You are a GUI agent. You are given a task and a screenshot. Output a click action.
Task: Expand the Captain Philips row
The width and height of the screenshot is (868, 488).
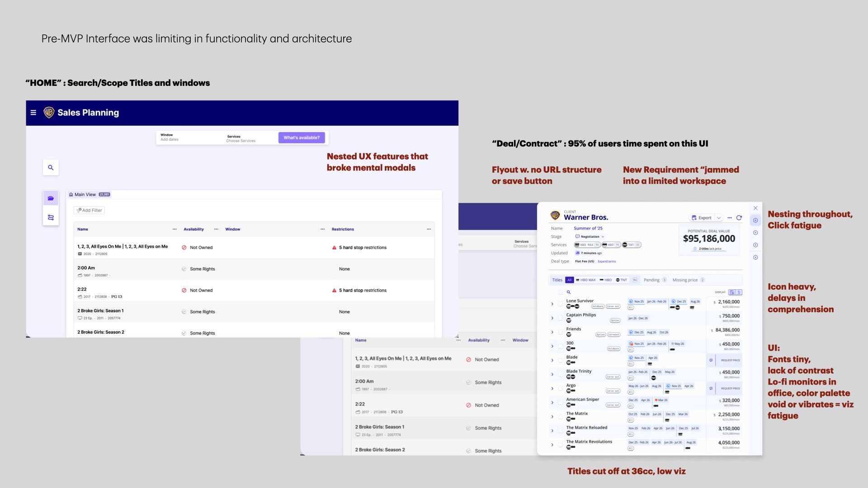[x=552, y=318]
